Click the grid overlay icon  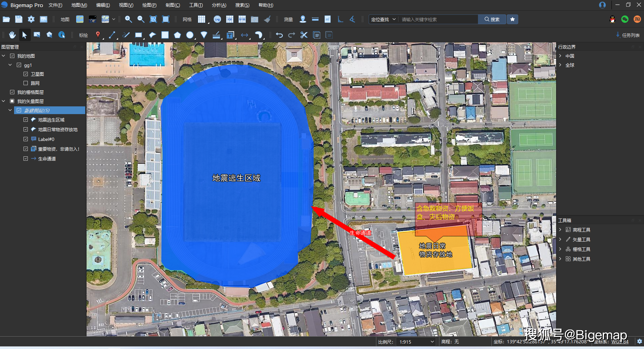point(201,19)
